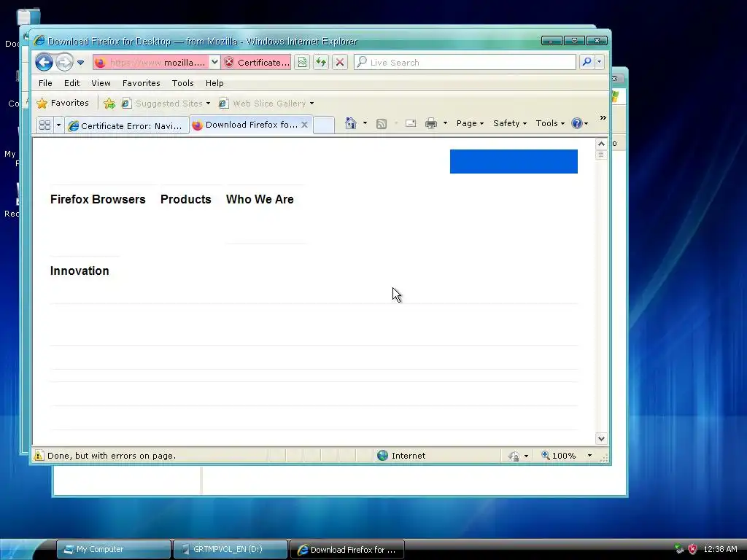
Task: Open Suggested Sites dropdown
Action: point(166,104)
